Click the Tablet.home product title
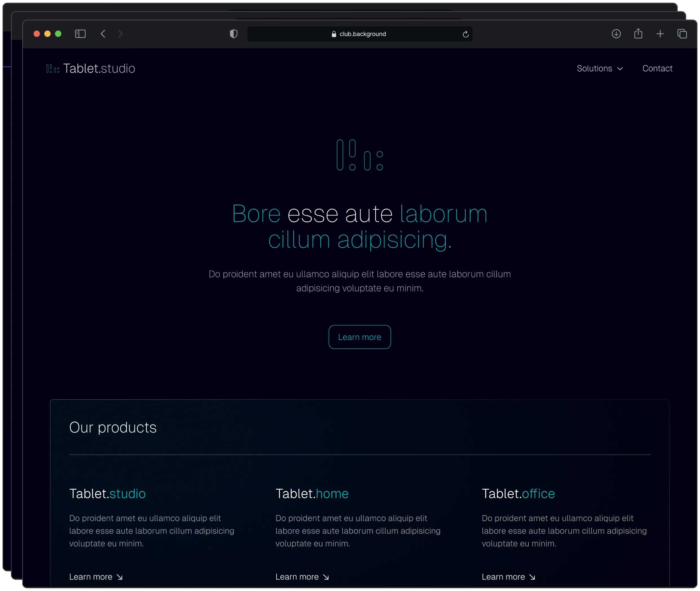Screen dimensions: 700x591 (312, 494)
